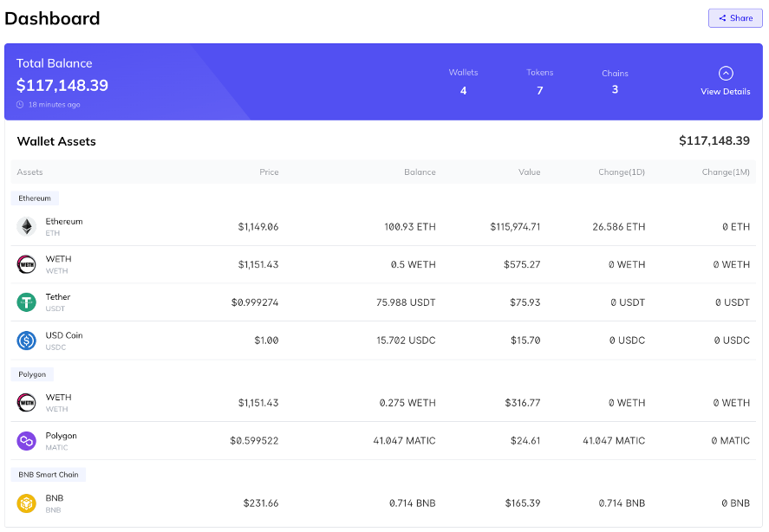This screenshot has width=769, height=532.
Task: Click the WETH icon under Polygon chain
Action: tap(26, 403)
